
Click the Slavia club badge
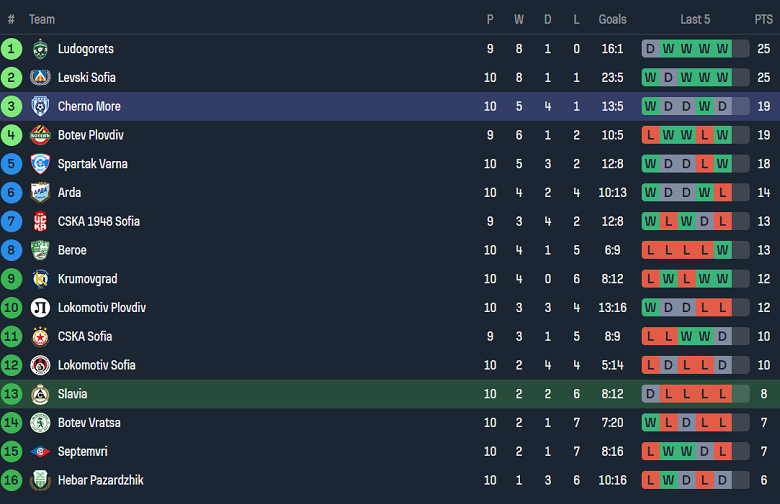(40, 394)
